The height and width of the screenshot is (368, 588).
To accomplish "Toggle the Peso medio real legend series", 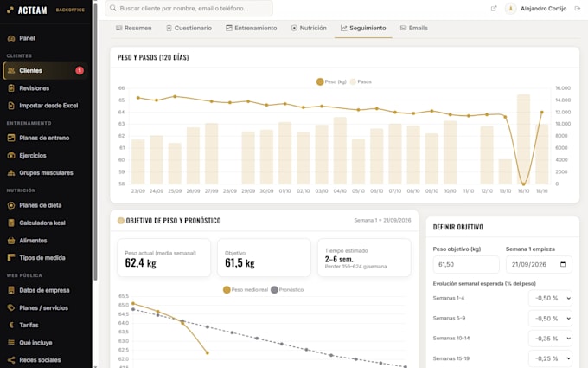I will click(x=246, y=290).
